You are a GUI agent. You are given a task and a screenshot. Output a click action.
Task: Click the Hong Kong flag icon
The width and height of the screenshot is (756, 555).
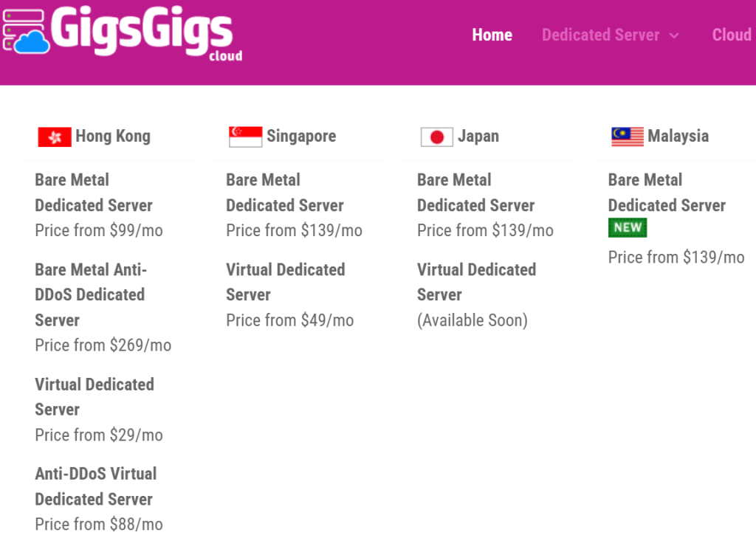point(55,137)
